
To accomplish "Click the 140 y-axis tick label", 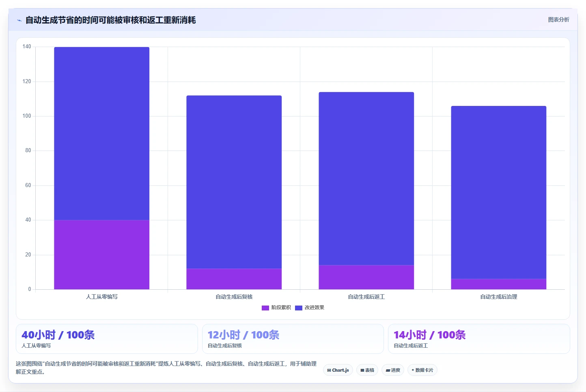I will [x=27, y=47].
